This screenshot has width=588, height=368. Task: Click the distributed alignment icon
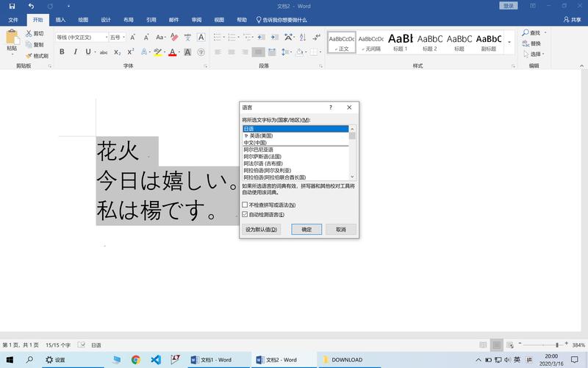pyautogui.click(x=272, y=52)
